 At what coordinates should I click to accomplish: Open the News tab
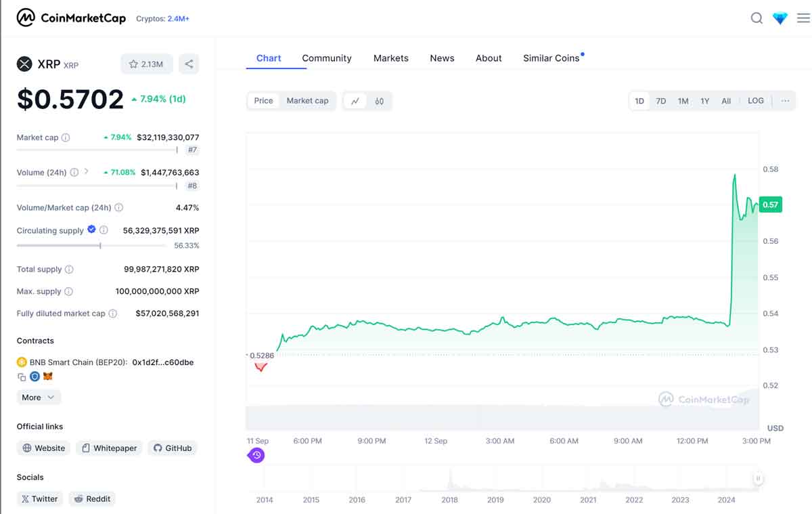[442, 58]
